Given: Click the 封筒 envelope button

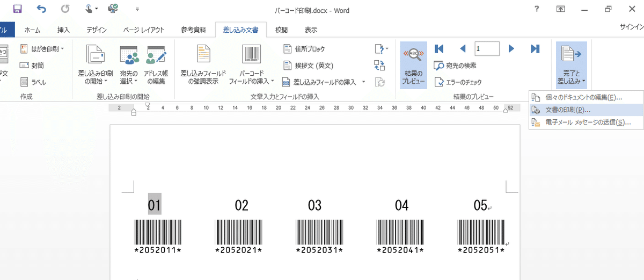Looking at the screenshot, I should (x=33, y=66).
